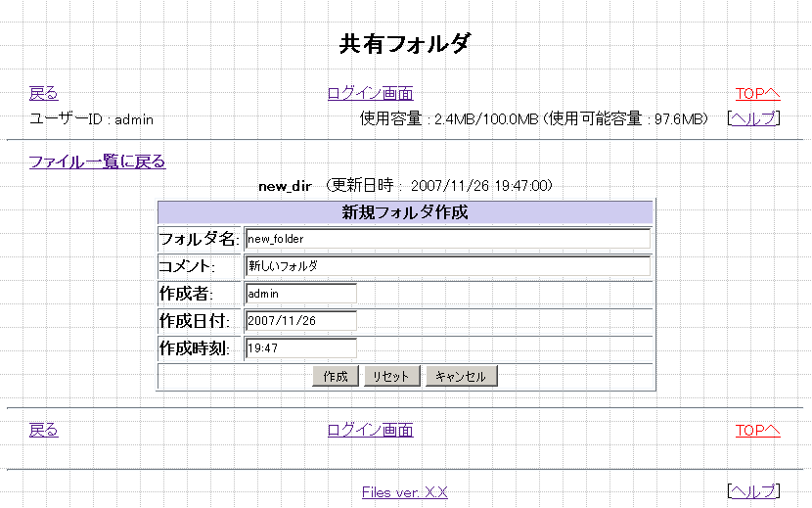The width and height of the screenshot is (812, 508).
Task: Open the ログイン画面 link in the header
Action: [370, 94]
